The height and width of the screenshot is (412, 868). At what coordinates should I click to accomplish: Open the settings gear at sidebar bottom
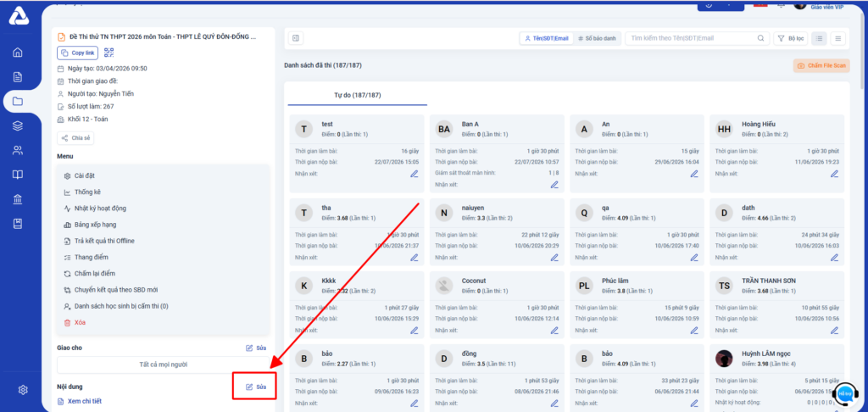[23, 390]
